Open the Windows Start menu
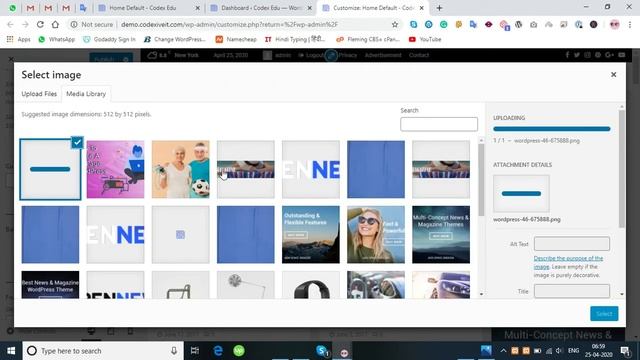This screenshot has width=640, height=360. (11, 351)
